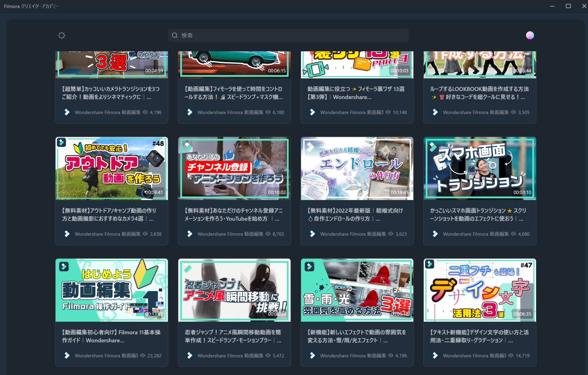Toggle the light/dark theme sun icon
Image resolution: width=588 pixels, height=375 pixels.
point(62,35)
